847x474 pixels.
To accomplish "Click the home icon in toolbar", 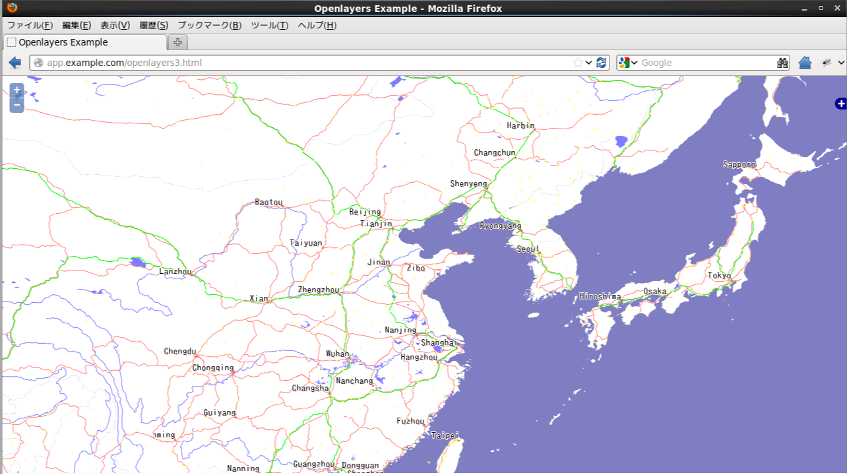I will tap(805, 63).
